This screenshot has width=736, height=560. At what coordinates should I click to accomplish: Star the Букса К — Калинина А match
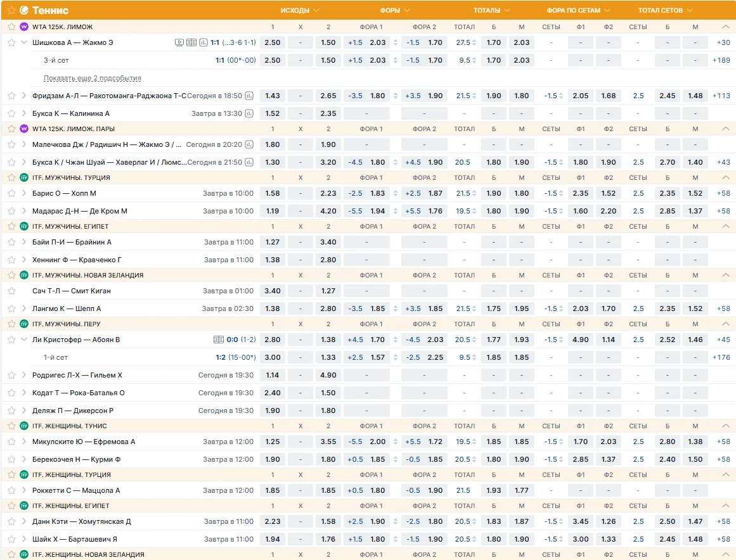[x=11, y=113]
